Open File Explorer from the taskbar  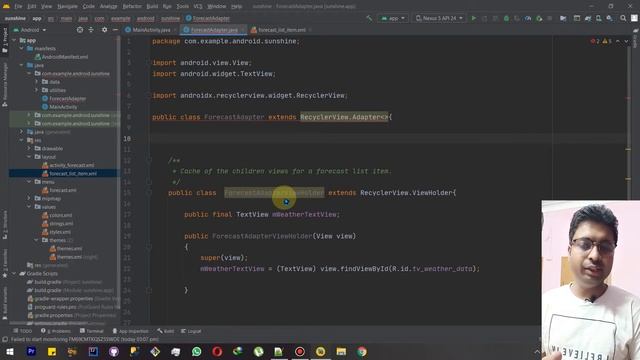coord(341,351)
